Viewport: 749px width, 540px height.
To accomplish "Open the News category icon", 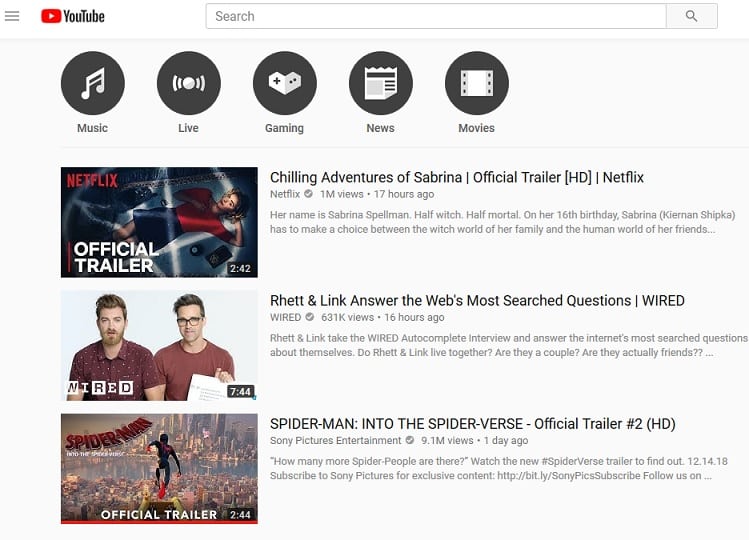I will (381, 83).
